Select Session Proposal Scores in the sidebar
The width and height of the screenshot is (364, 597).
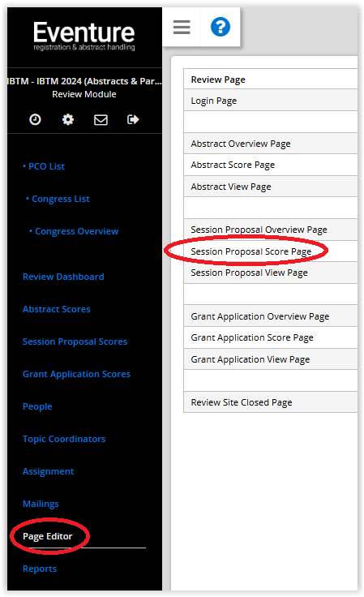pyautogui.click(x=75, y=341)
